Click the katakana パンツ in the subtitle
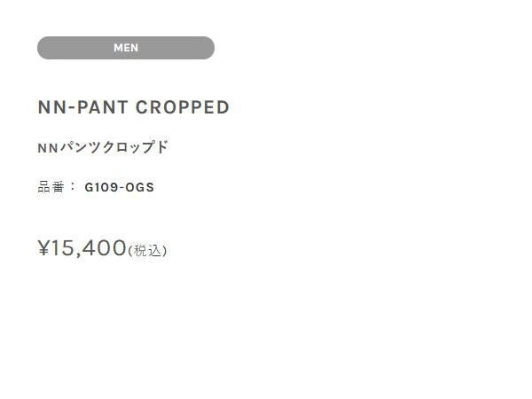Viewport: 532px width, 399px height. [x=76, y=148]
